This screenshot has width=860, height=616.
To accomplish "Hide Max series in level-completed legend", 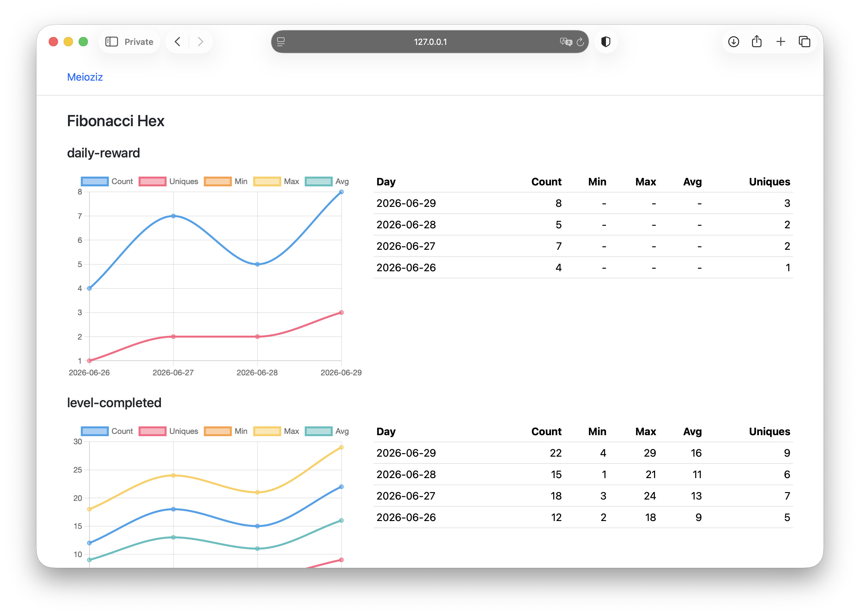I will point(276,431).
